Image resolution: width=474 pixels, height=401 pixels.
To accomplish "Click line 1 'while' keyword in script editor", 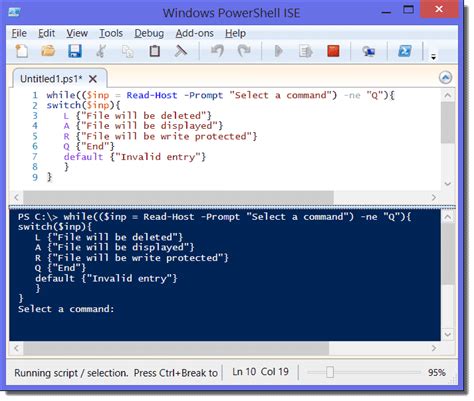I will (61, 95).
